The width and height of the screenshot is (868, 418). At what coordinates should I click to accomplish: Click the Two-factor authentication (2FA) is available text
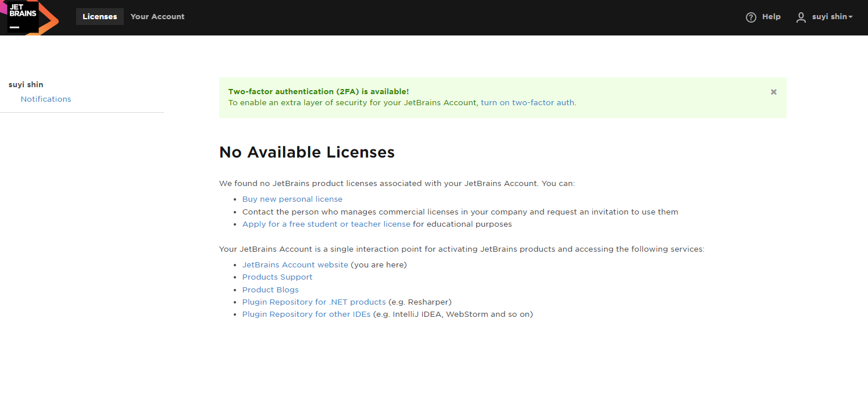coord(319,92)
